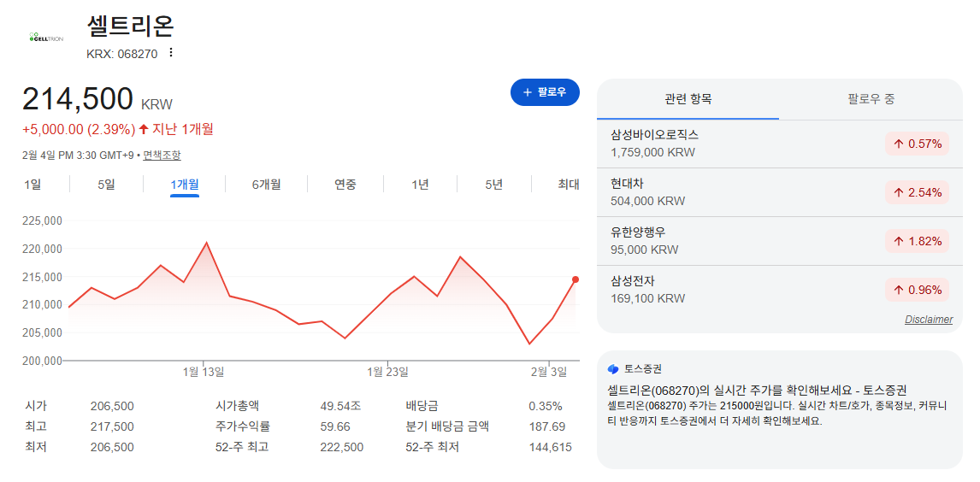
Task: Click the 현대차 price 504,000 KRW
Action: pyautogui.click(x=647, y=201)
